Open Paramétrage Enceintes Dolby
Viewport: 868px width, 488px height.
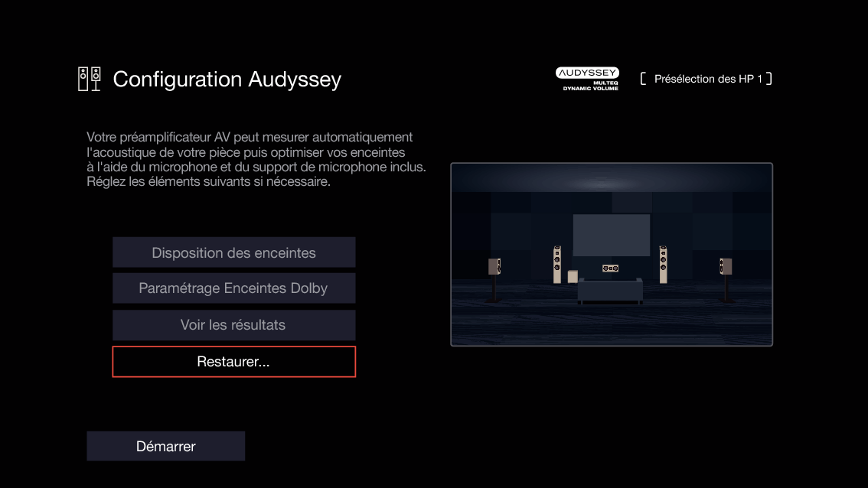(x=233, y=288)
